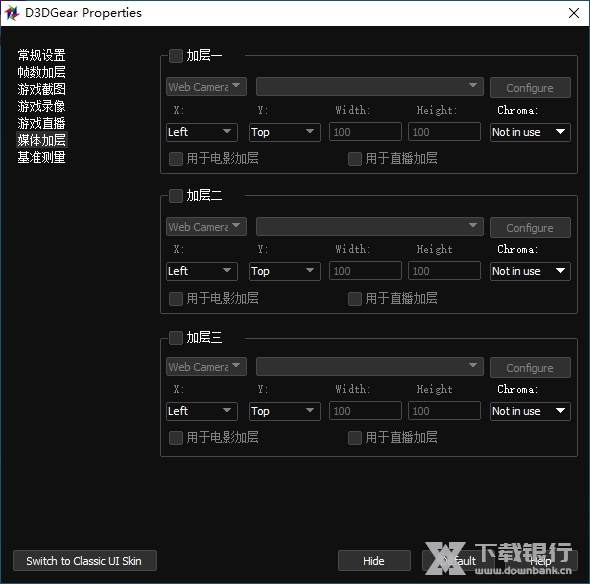Open Y position Top dropdown in 加层一
The width and height of the screenshot is (590, 584).
click(285, 132)
